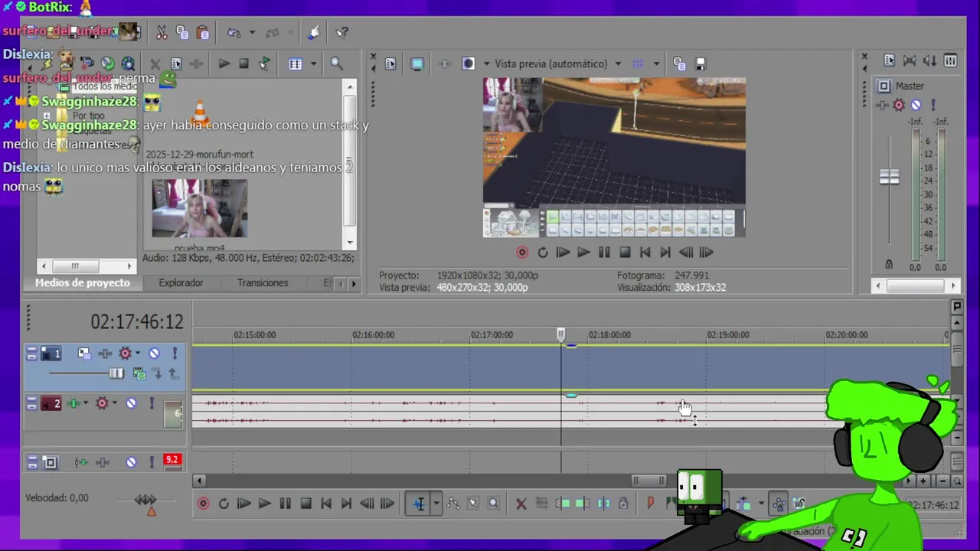980x551 pixels.
Task: Click the Master bus FX gear icon
Action: [899, 105]
